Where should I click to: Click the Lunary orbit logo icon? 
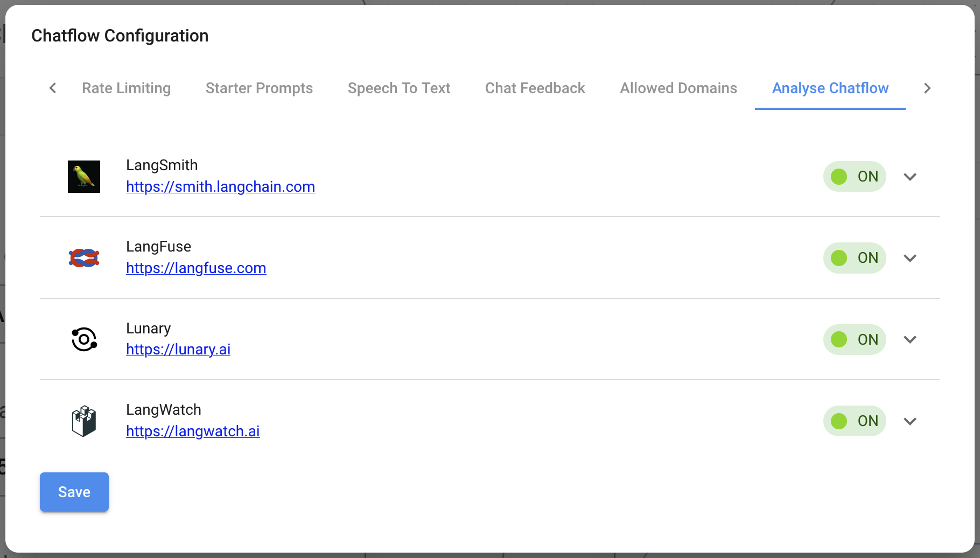83,339
